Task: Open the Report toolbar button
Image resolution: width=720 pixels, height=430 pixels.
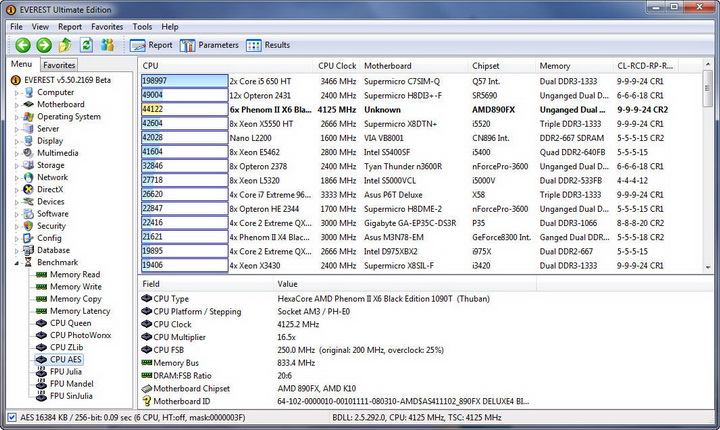Action: (x=151, y=45)
